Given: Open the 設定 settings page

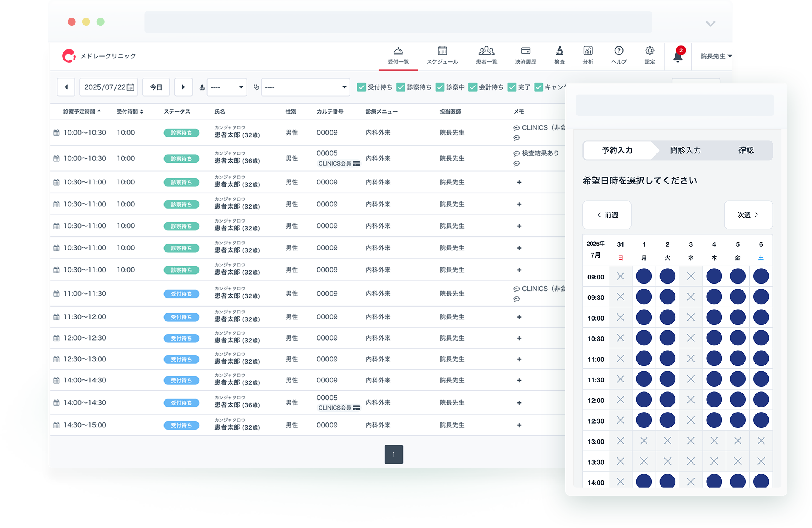Looking at the screenshot, I should [x=650, y=56].
